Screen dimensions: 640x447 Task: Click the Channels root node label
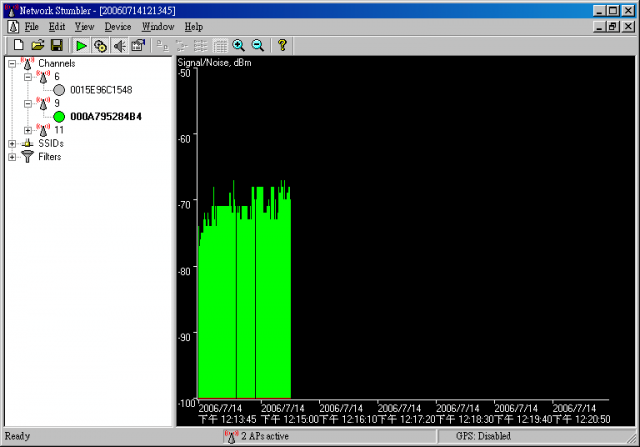56,63
